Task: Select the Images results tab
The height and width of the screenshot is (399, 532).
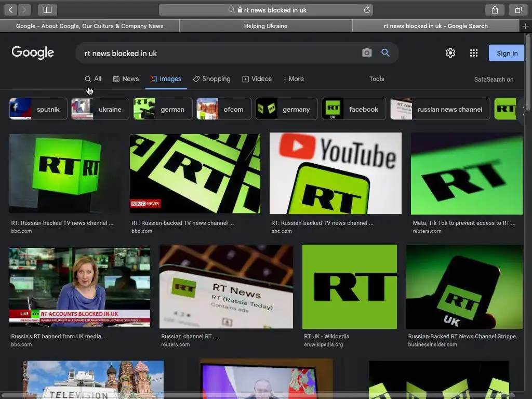Action: click(166, 79)
